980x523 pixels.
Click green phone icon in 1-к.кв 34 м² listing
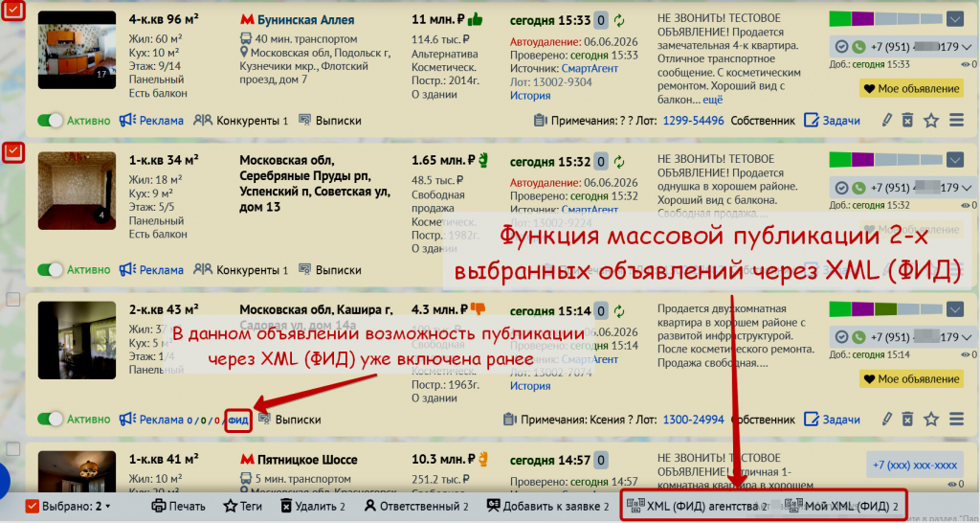coord(858,188)
